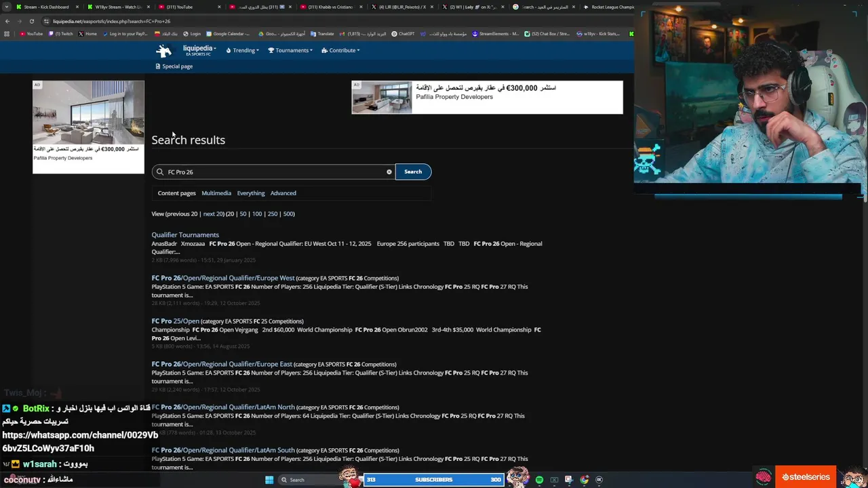Viewport: 868px width, 488px height.
Task: Open the FC Pro 25/Open result
Action: point(176,321)
